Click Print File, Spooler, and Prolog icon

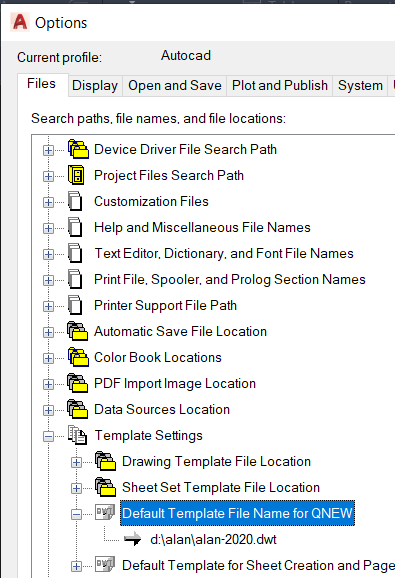[76, 279]
